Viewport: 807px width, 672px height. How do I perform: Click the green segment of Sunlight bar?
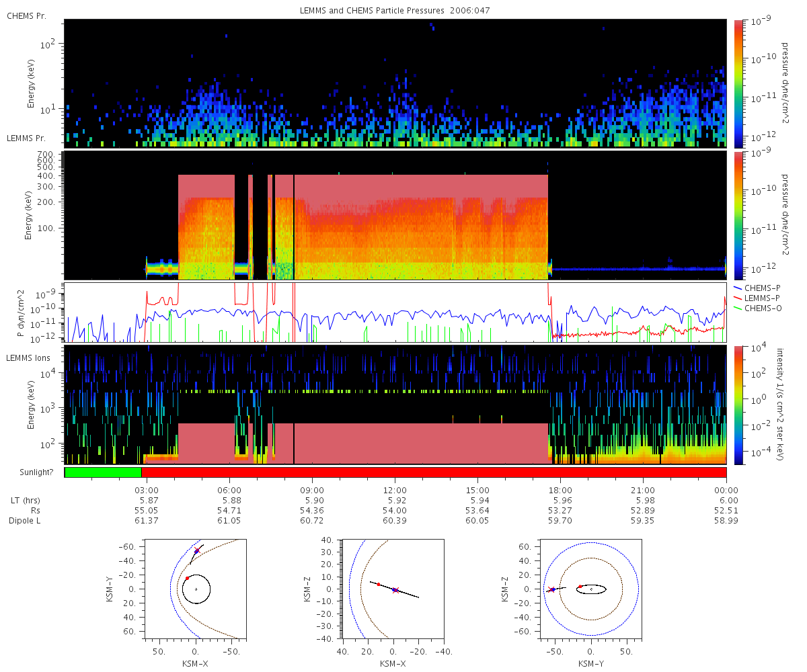click(x=103, y=472)
